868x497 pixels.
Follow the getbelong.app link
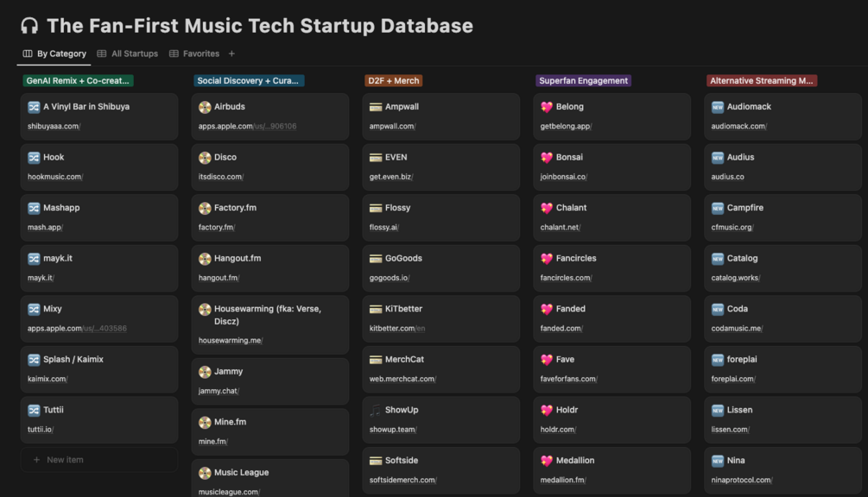coord(565,126)
